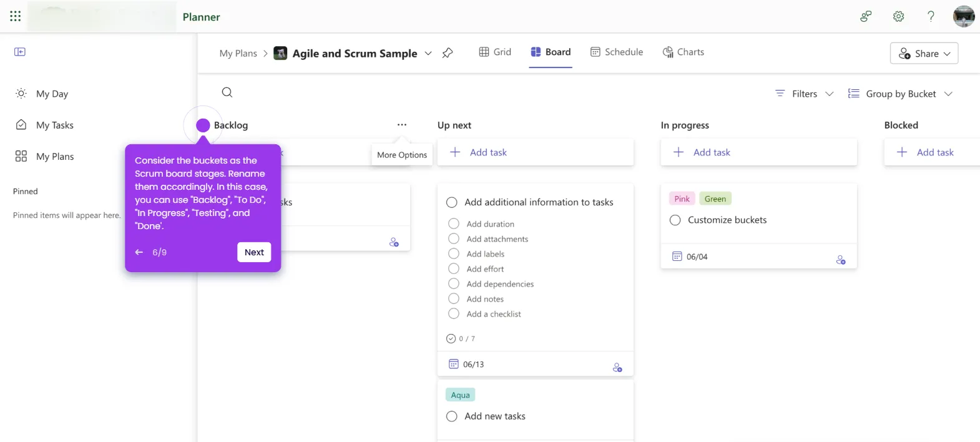Click the Blocked bucket title
The image size is (980, 442).
click(x=901, y=125)
